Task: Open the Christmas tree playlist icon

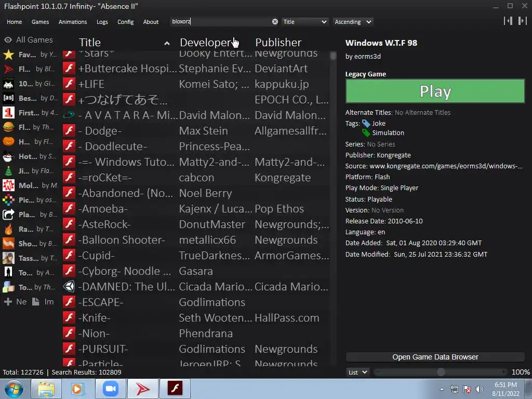Action: 8,170
